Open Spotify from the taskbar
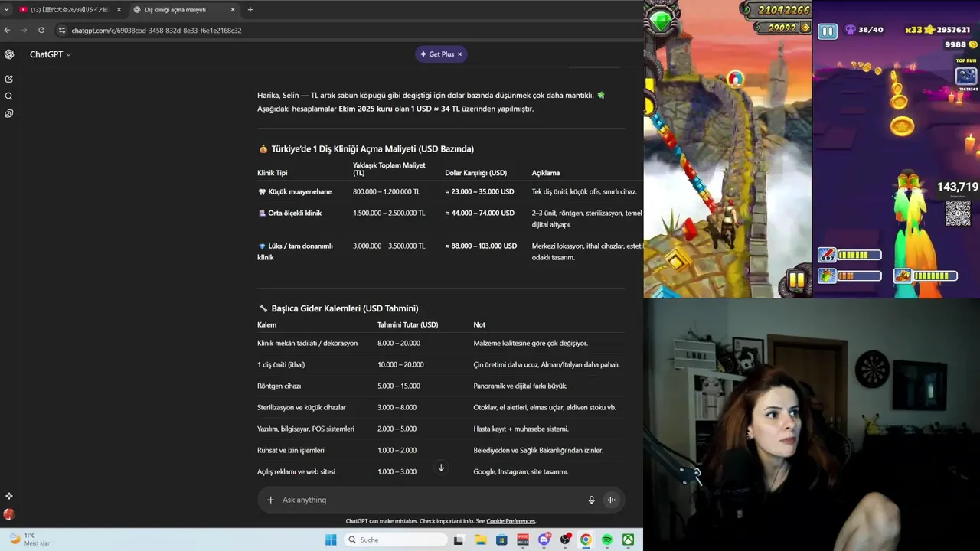Screen dimensions: 980x551 pyautogui.click(x=607, y=540)
